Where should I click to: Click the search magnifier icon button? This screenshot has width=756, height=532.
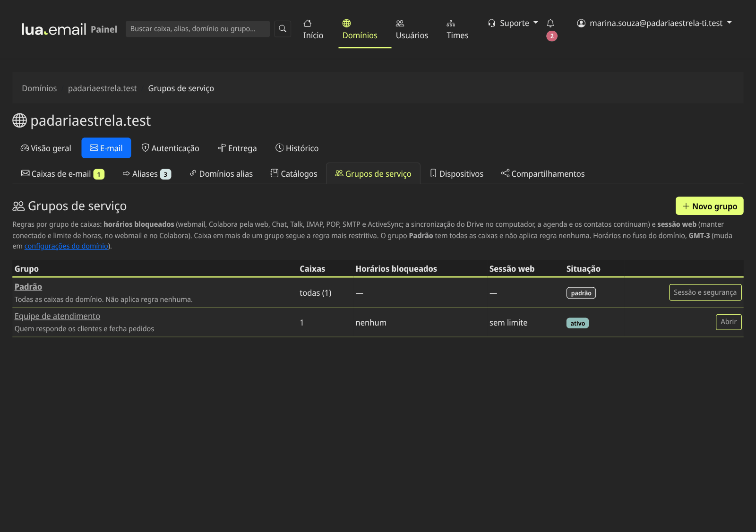point(283,29)
